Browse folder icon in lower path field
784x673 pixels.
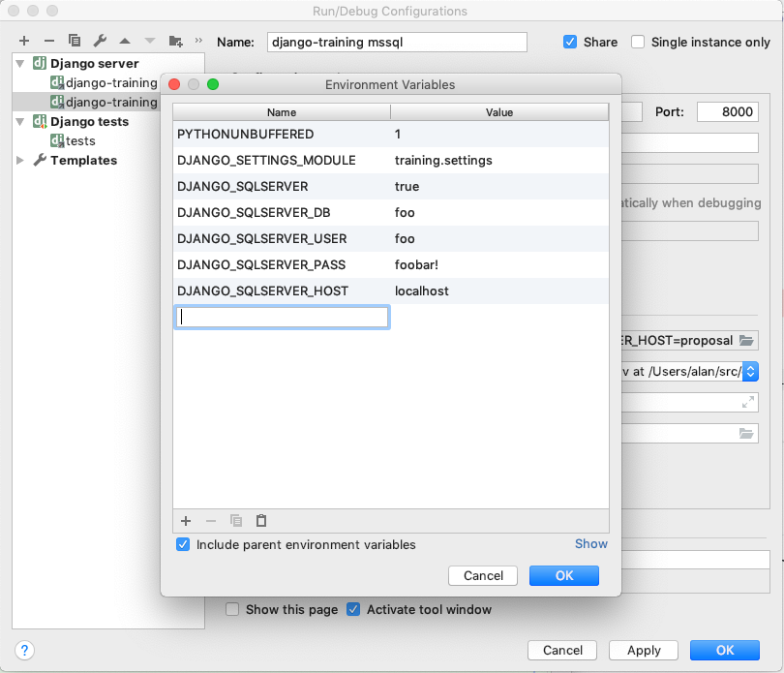(746, 433)
